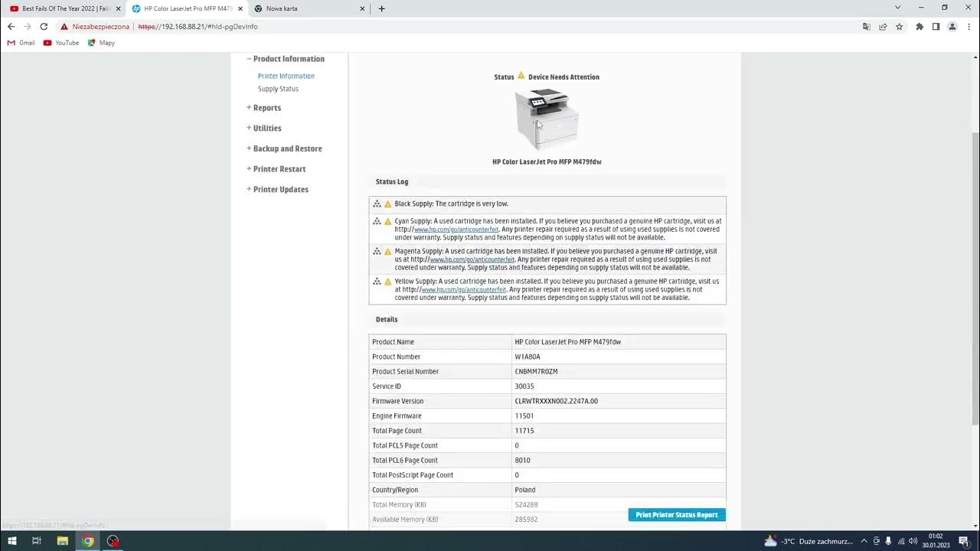Open the Chrome profile avatar
Image resolution: width=980 pixels, height=551 pixels.
952,26
